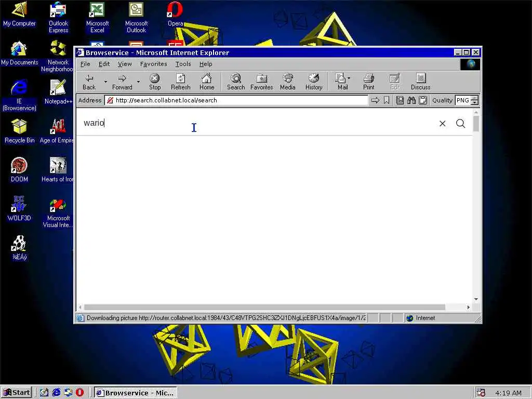Image resolution: width=532 pixels, height=399 pixels.
Task: Click the system tray scheduler icon
Action: 481,393
